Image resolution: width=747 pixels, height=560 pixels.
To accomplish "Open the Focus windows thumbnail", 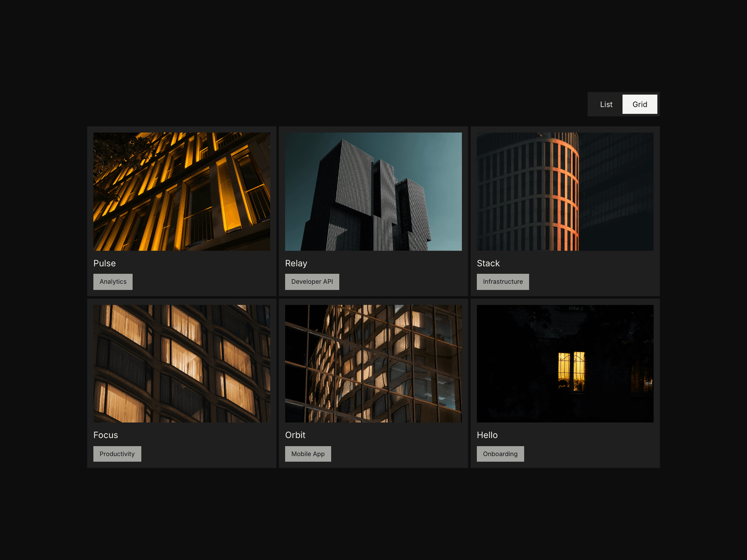I will pyautogui.click(x=182, y=364).
